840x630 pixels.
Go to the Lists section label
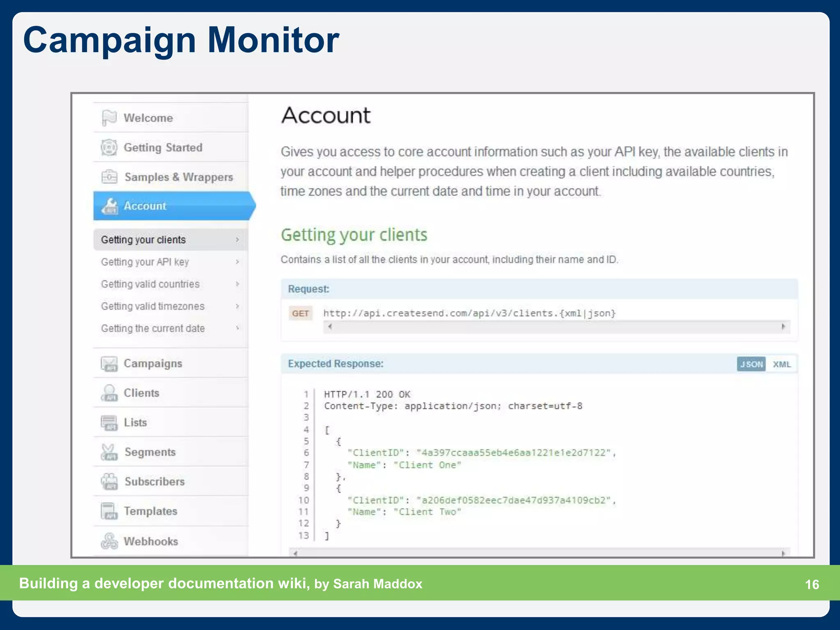coord(135,422)
